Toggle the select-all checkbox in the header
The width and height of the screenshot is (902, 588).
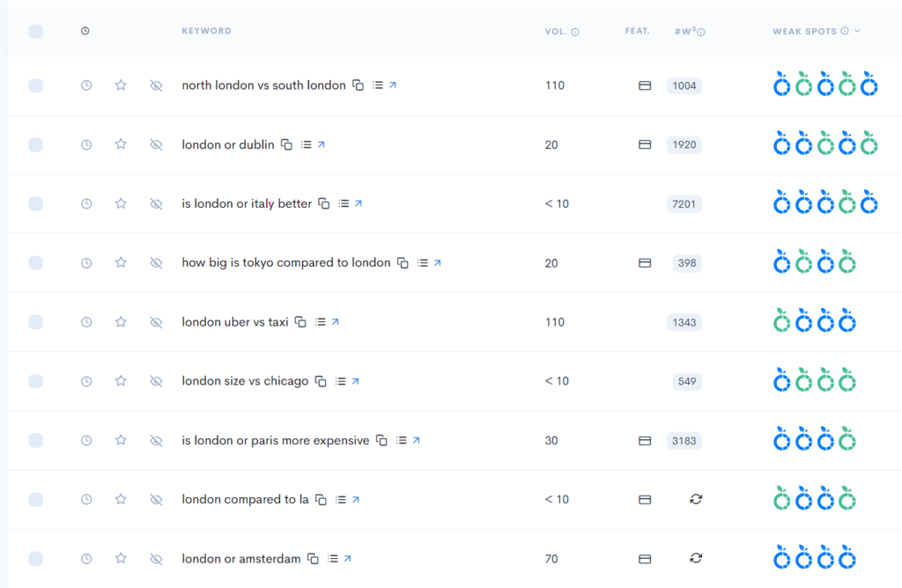tap(35, 31)
